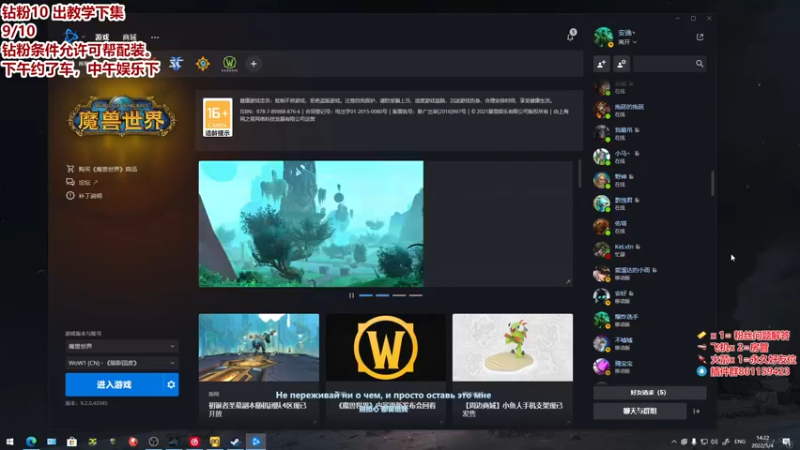Open the murloc phone stand news card
This screenshot has width=800, height=450.
coord(513,347)
